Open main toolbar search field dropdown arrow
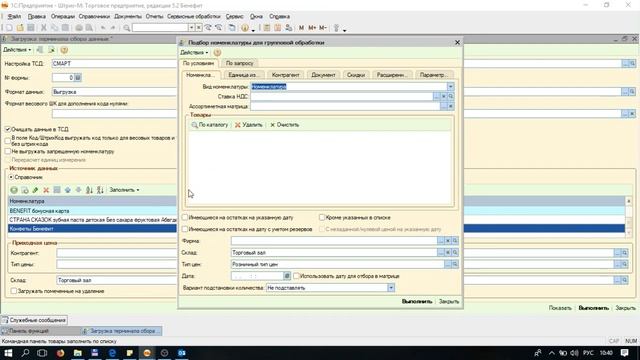 [191, 28]
